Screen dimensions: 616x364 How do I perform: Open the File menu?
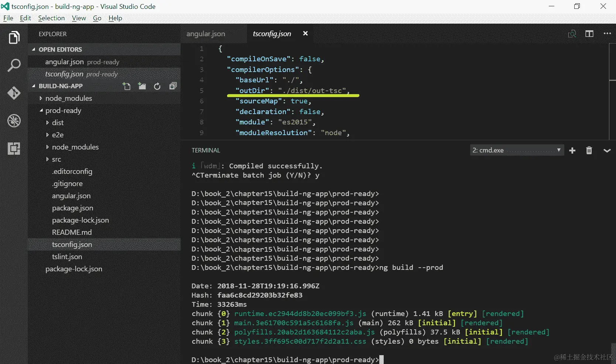pos(8,18)
